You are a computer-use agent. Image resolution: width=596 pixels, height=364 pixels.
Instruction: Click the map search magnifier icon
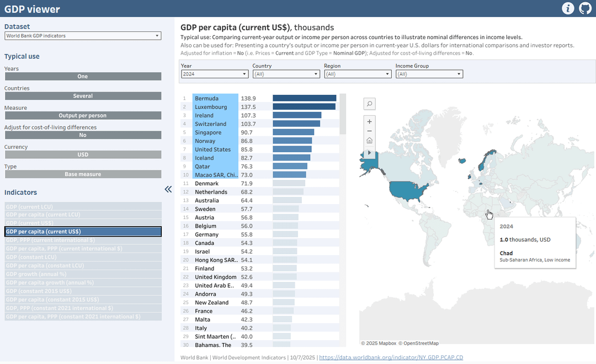[x=369, y=104]
